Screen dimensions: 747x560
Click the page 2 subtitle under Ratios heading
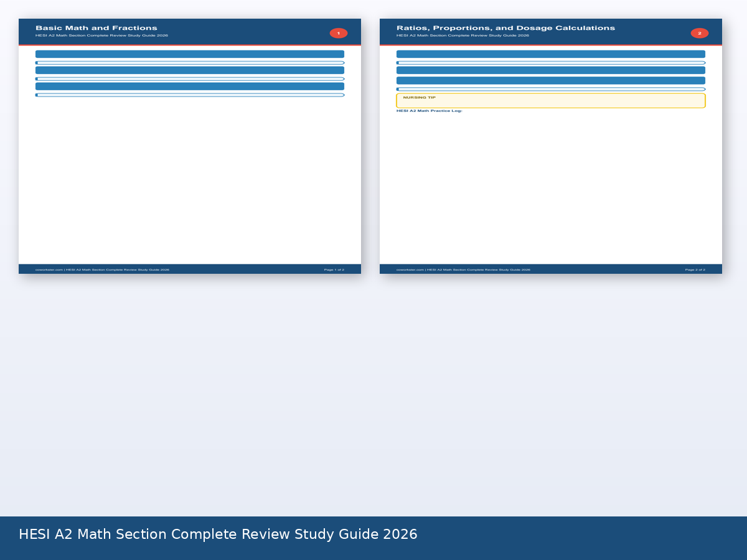[463, 35]
